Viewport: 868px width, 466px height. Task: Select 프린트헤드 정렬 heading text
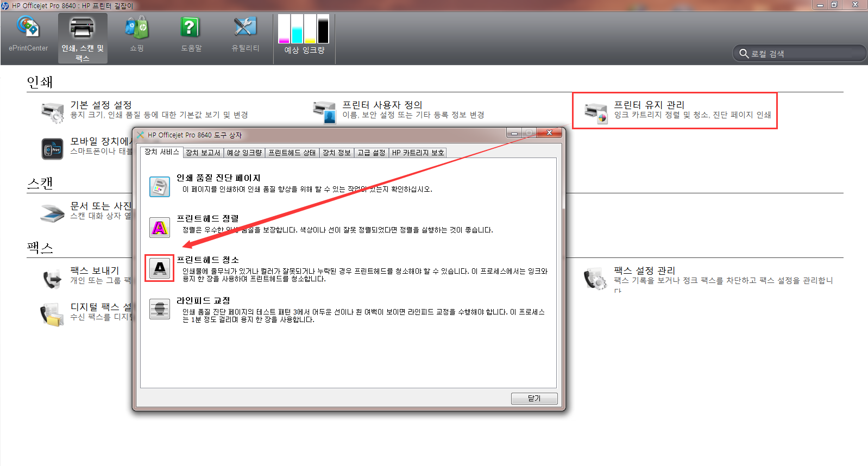coord(207,218)
